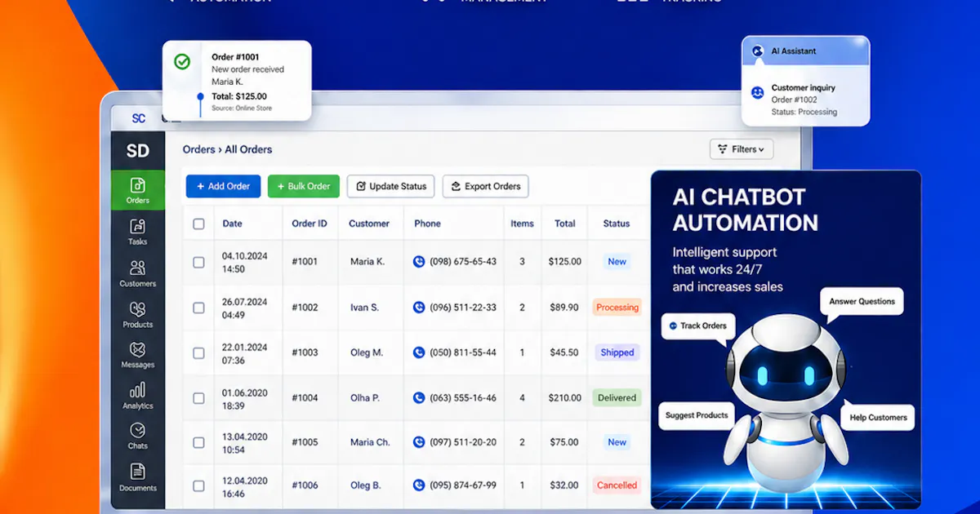Click the SC tab logo
Viewport: 980px width, 514px height.
pyautogui.click(x=139, y=118)
